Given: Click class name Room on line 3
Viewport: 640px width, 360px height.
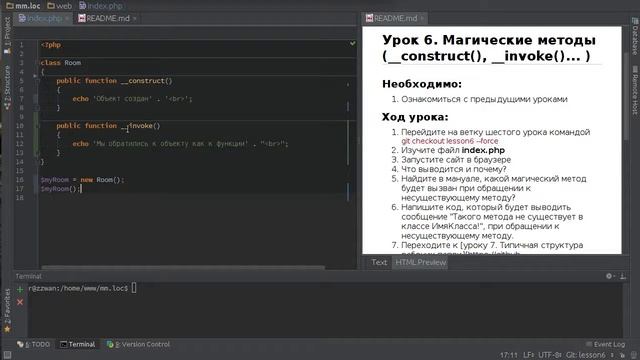Looking at the screenshot, I should (x=73, y=63).
